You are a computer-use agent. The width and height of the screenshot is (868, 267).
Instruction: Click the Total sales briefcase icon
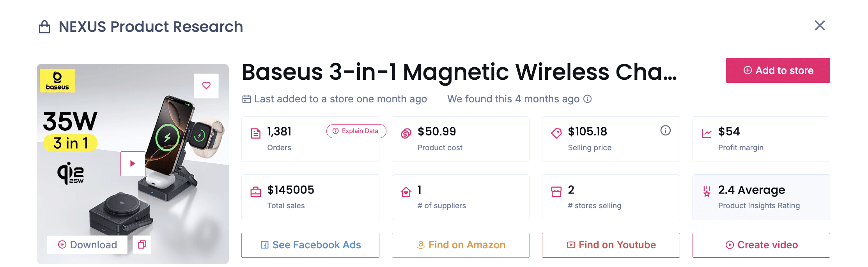(255, 191)
